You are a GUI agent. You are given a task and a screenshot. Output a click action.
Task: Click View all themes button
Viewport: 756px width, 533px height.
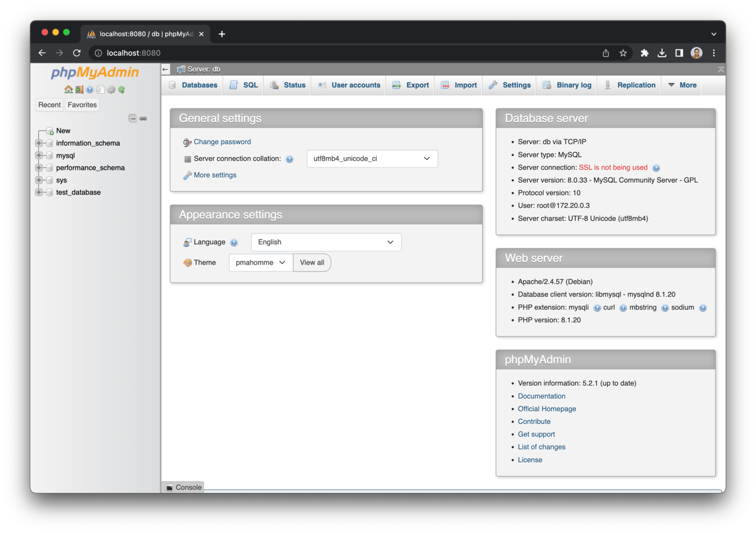tap(312, 263)
